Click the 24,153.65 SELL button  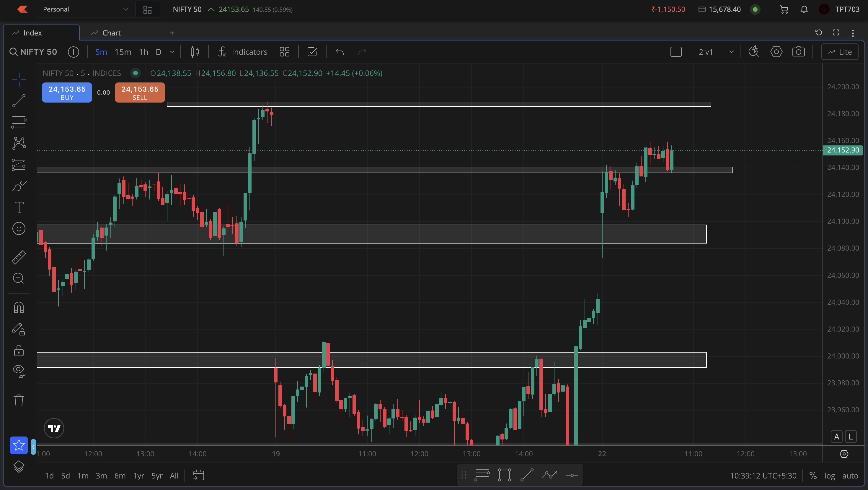pyautogui.click(x=140, y=93)
